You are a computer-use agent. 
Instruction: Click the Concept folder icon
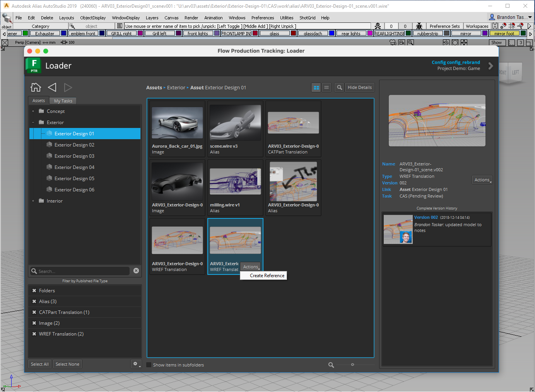tap(41, 111)
